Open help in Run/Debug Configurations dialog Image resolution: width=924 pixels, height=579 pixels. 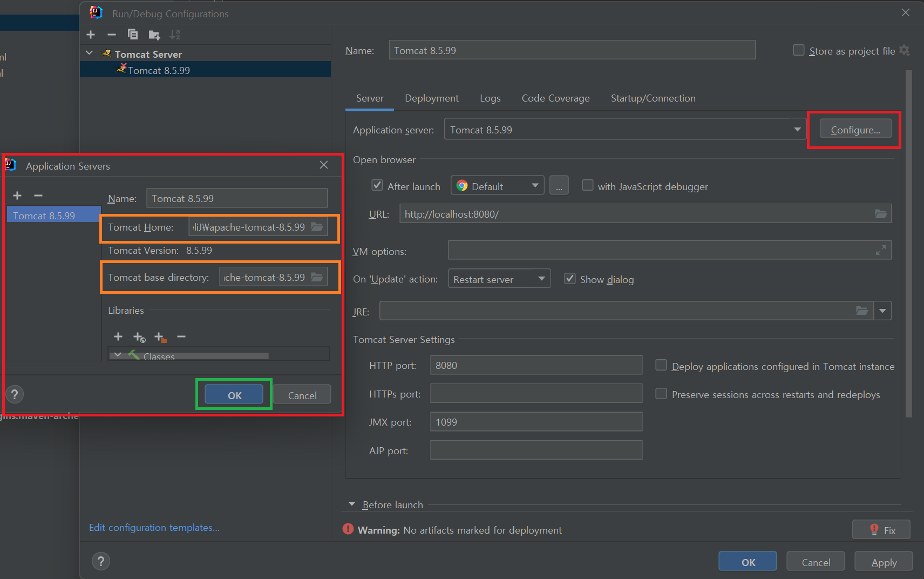tap(101, 561)
